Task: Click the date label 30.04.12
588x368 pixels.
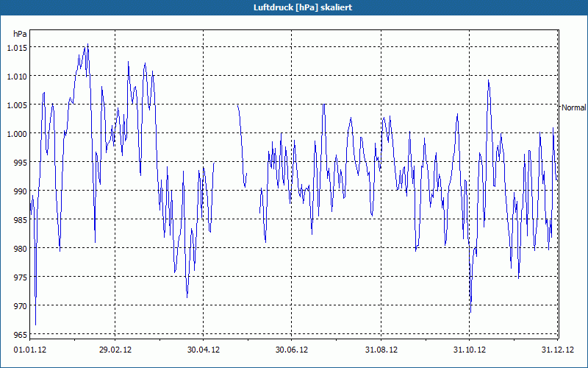Action: (204, 350)
